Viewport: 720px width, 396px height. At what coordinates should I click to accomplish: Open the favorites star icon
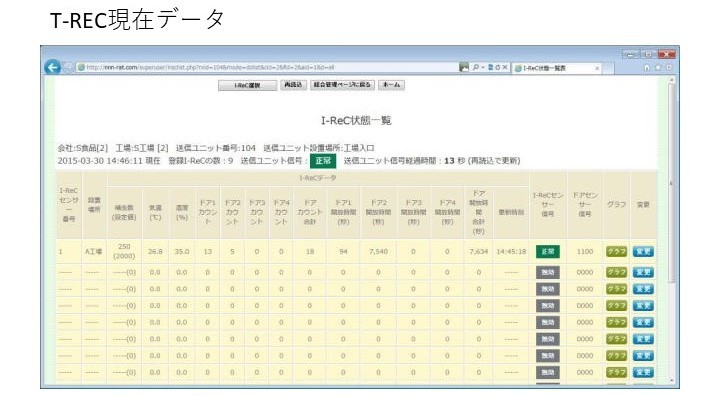(658, 68)
